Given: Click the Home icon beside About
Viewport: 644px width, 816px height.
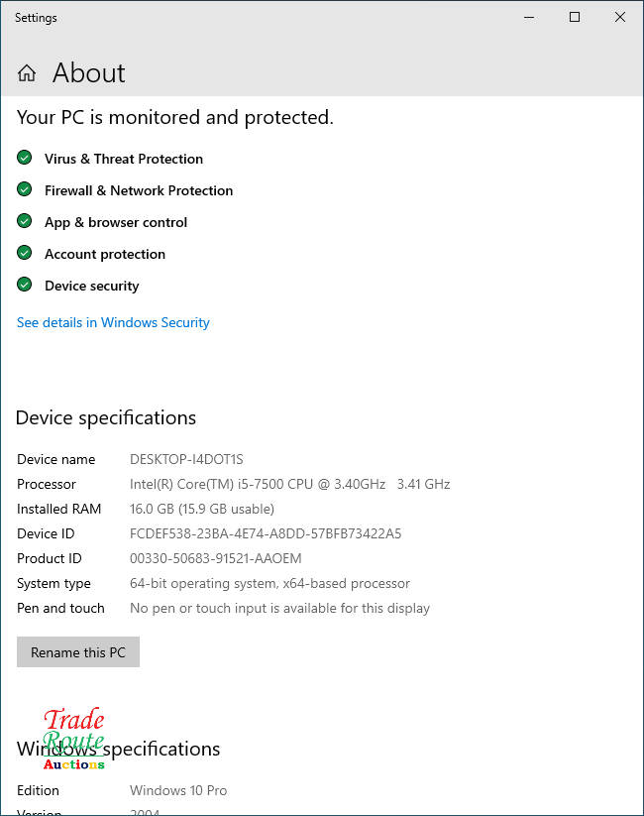Looking at the screenshot, I should tap(27, 73).
